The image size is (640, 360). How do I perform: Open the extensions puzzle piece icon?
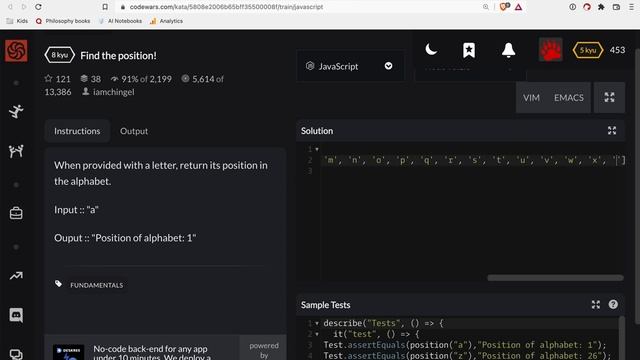pyautogui.click(x=601, y=7)
